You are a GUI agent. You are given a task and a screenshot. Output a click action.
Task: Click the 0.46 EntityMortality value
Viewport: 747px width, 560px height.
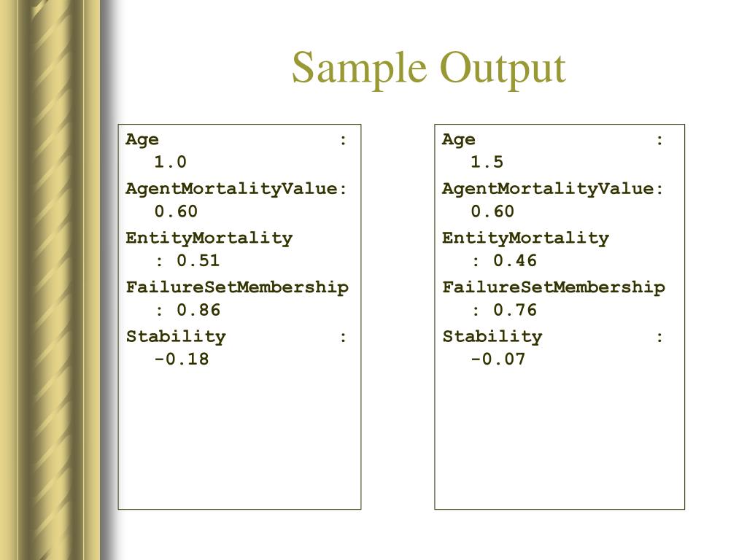515,260
